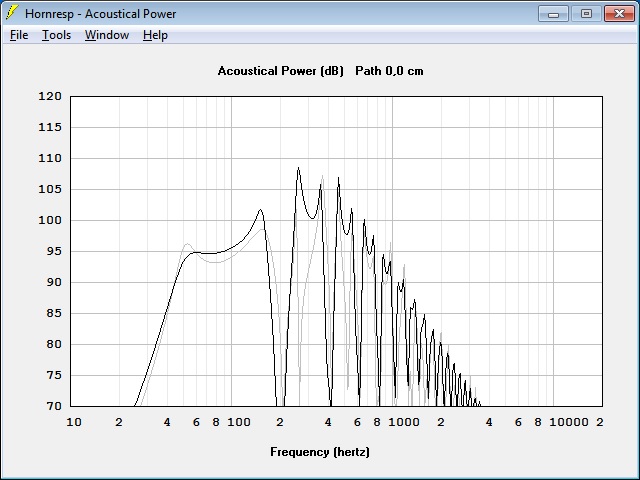
Task: Click the 105 dB y-axis label
Action: (x=50, y=189)
